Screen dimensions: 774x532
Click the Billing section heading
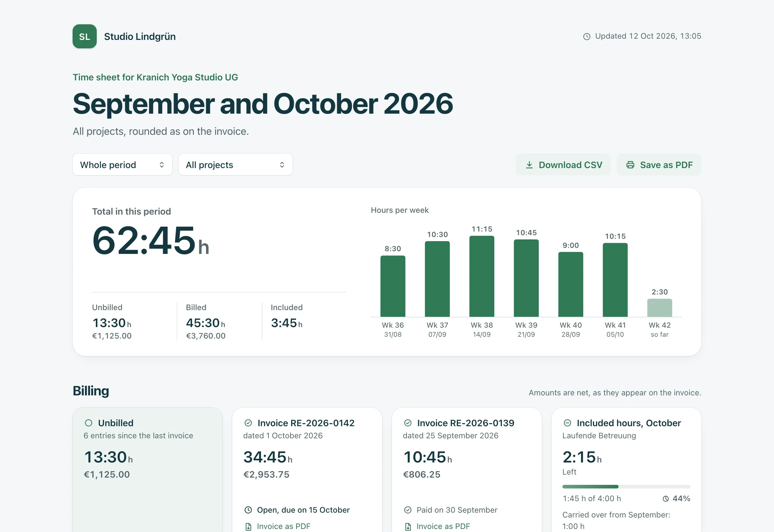[91, 391]
